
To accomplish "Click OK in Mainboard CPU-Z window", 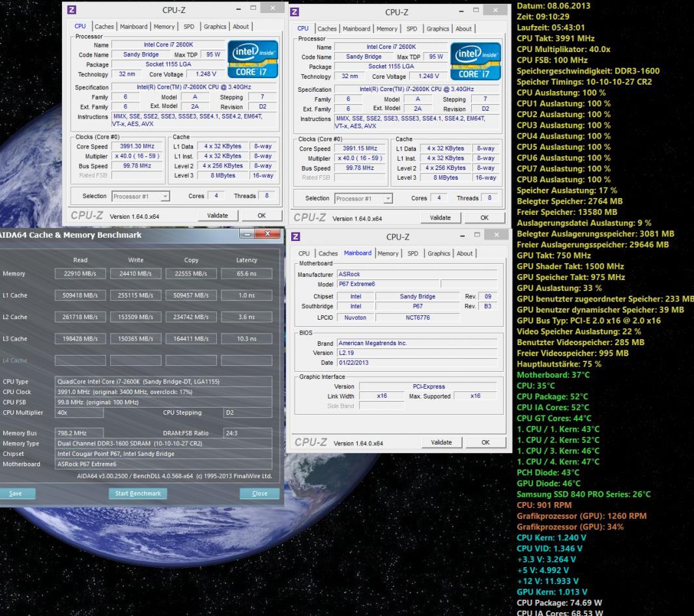I will coord(485,442).
